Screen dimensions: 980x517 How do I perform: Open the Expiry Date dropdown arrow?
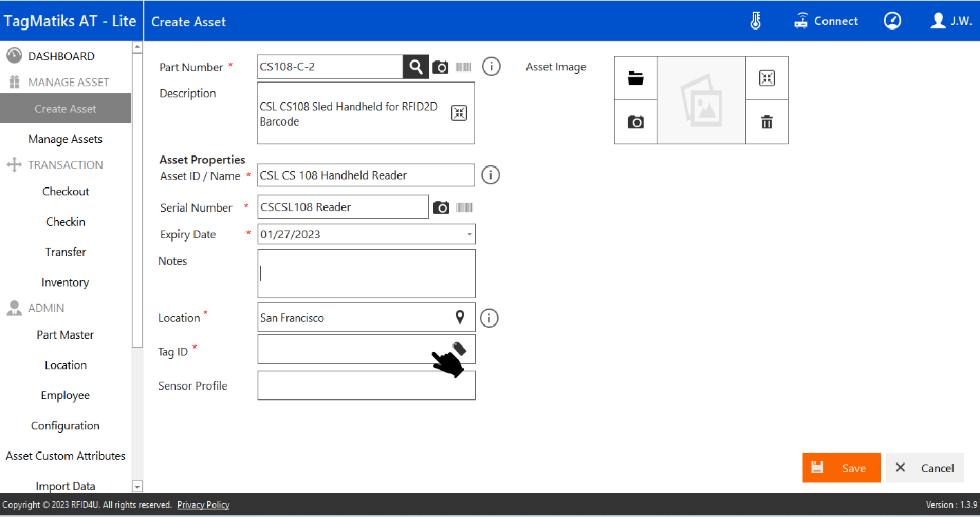point(470,235)
